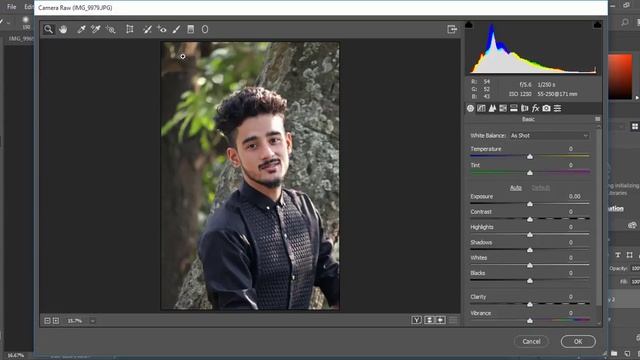Click the Exposure slider handle

[x=530, y=204]
